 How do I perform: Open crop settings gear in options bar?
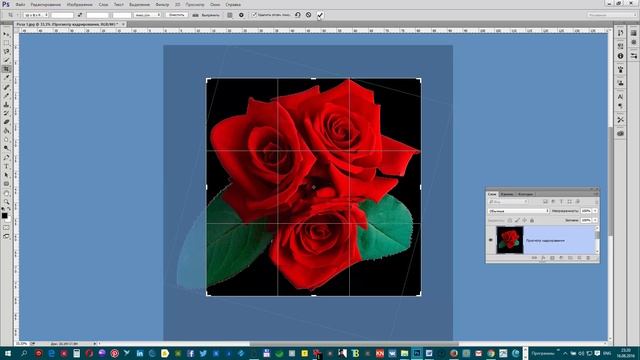[241, 15]
